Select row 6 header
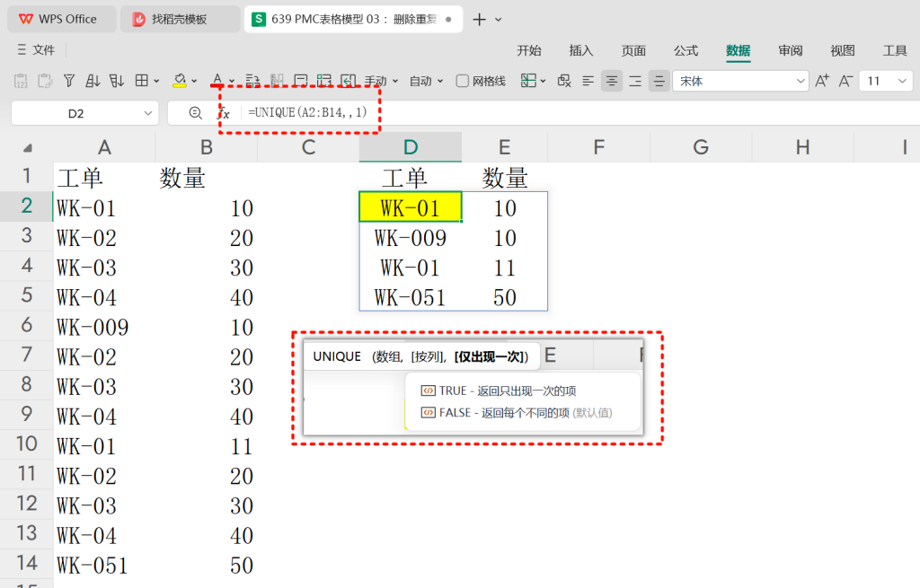Image resolution: width=920 pixels, height=588 pixels. 26,325
